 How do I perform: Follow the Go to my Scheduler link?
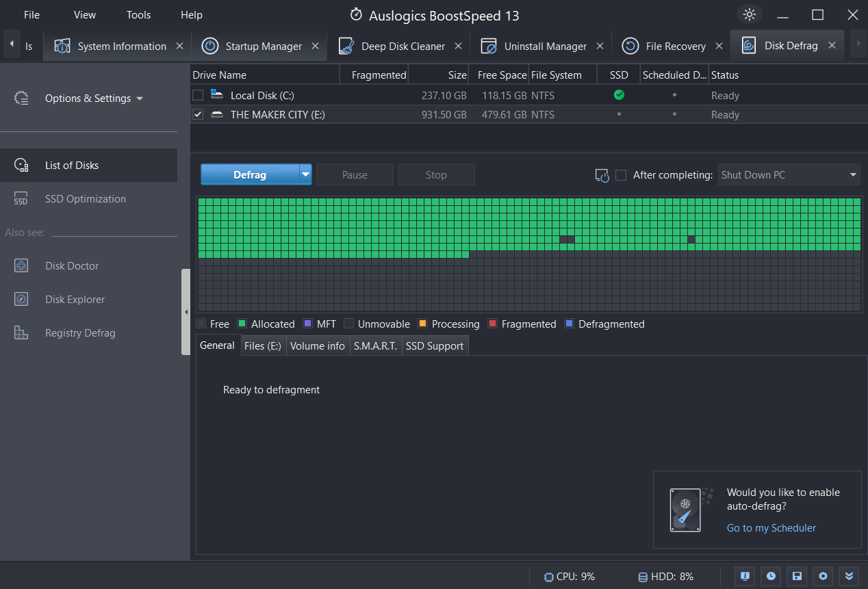(771, 527)
